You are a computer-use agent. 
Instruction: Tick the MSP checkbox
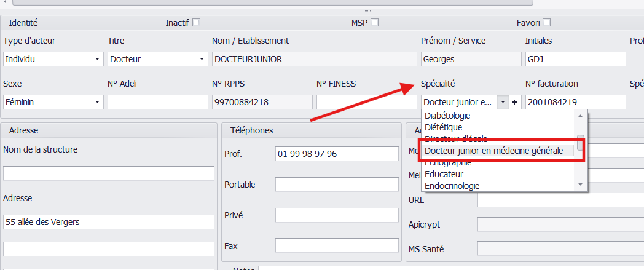point(375,23)
